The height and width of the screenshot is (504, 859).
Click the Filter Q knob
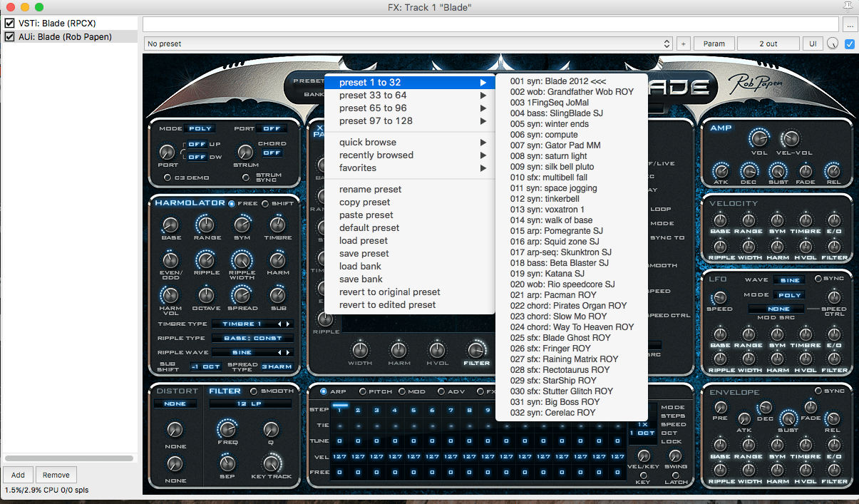(271, 429)
